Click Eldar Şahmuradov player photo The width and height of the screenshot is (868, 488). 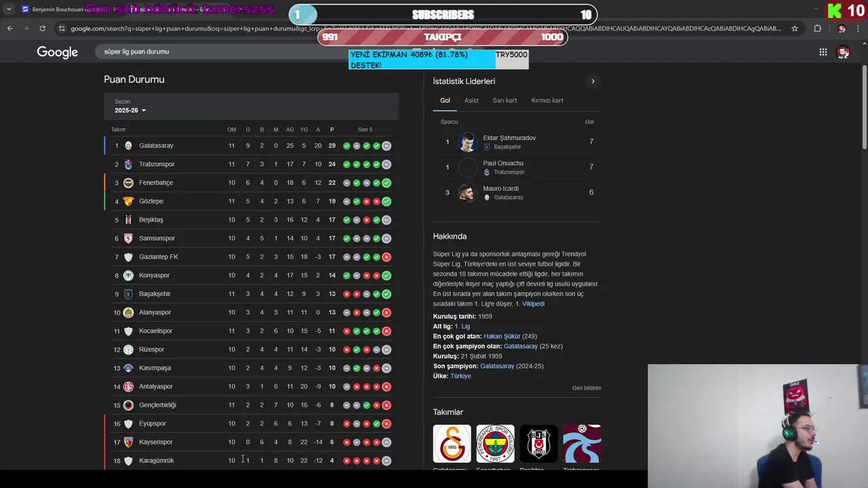[x=467, y=142]
